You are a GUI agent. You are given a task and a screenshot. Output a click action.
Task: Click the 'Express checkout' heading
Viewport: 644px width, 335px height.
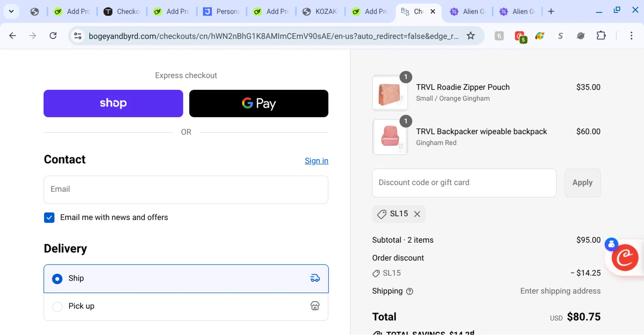click(186, 76)
